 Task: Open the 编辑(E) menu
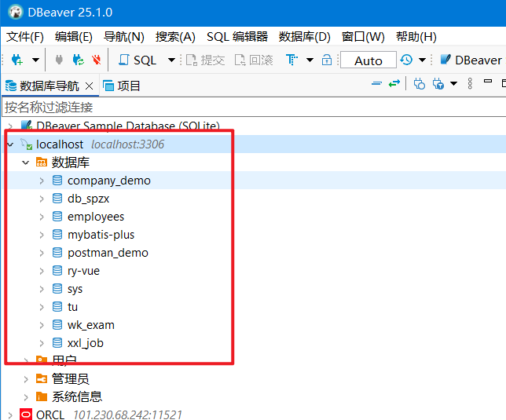tap(74, 37)
